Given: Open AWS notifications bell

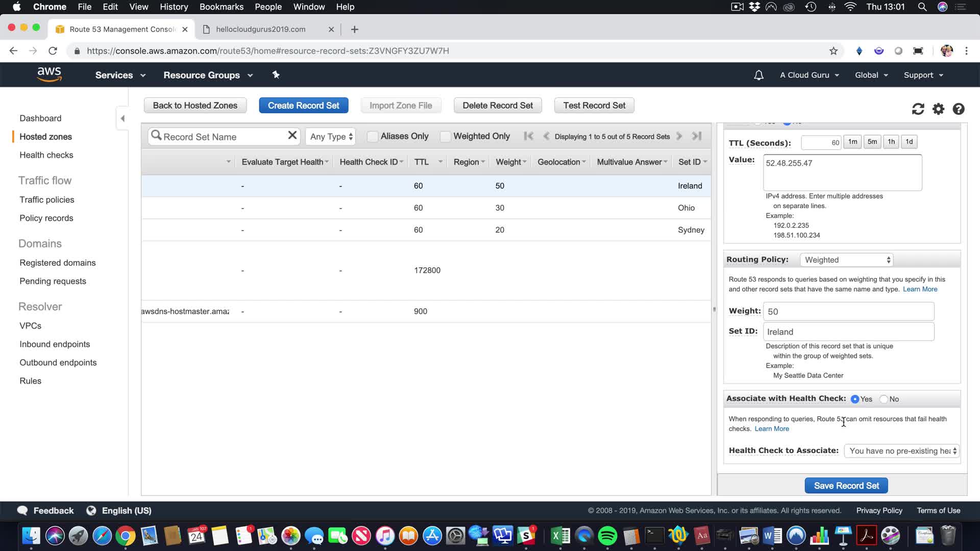Looking at the screenshot, I should pyautogui.click(x=758, y=75).
